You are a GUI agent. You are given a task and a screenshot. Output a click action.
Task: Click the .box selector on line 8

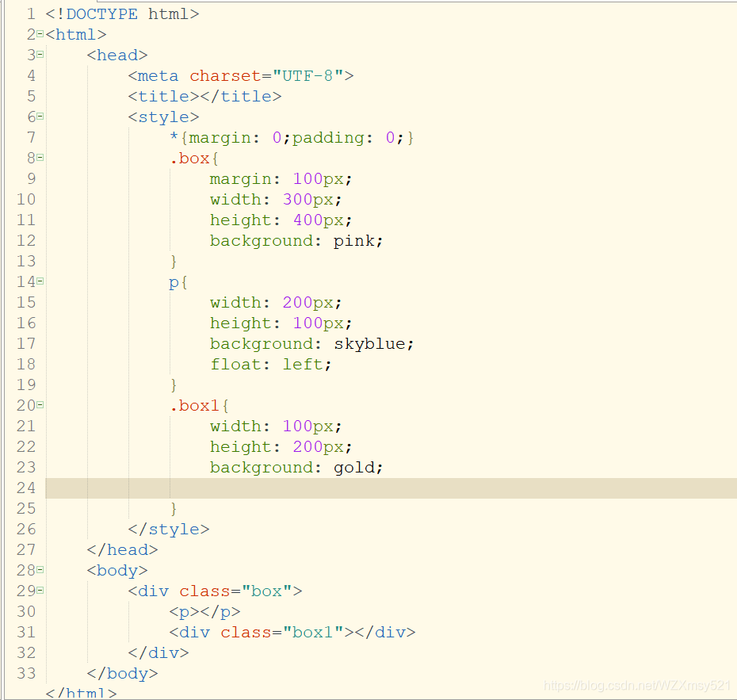(189, 159)
